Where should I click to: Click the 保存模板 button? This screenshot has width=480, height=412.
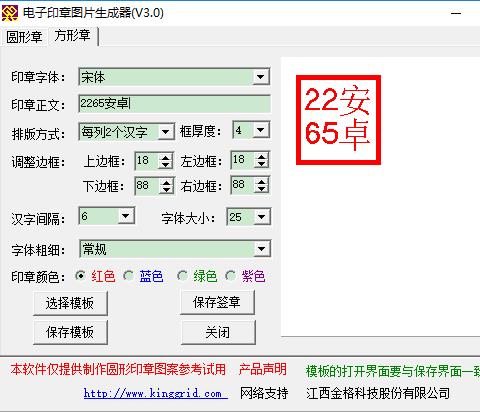(70, 332)
